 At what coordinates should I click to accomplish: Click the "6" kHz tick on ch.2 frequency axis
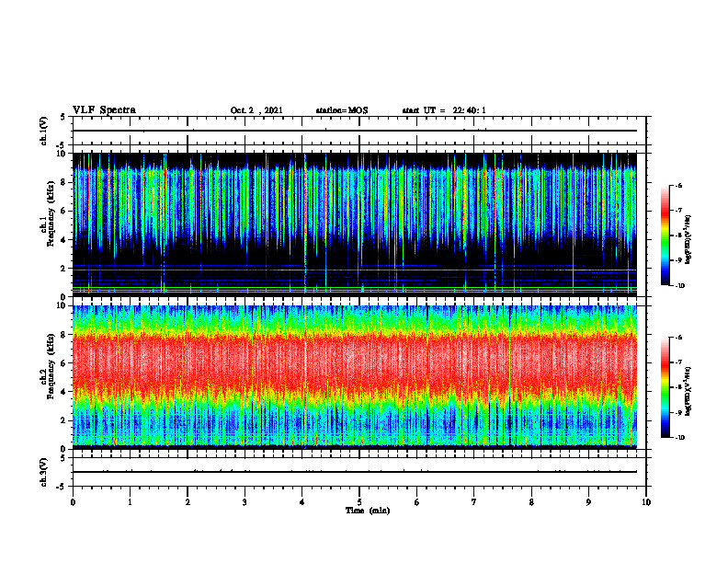(64, 362)
